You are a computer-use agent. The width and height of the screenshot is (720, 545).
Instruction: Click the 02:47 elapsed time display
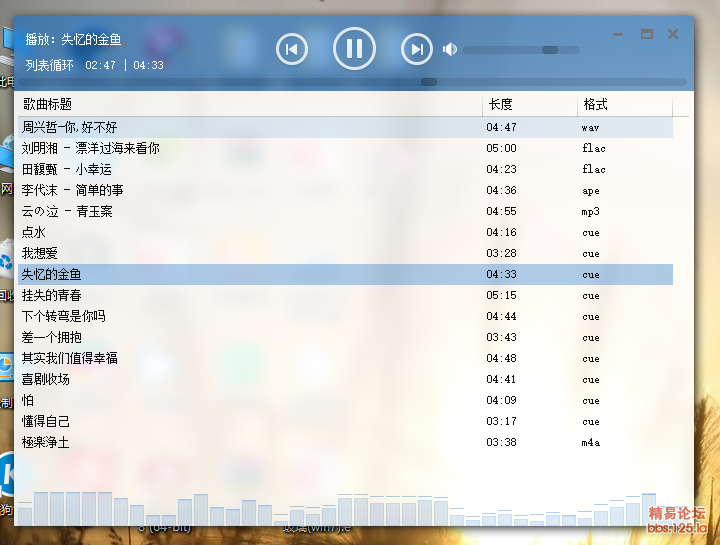pyautogui.click(x=101, y=65)
